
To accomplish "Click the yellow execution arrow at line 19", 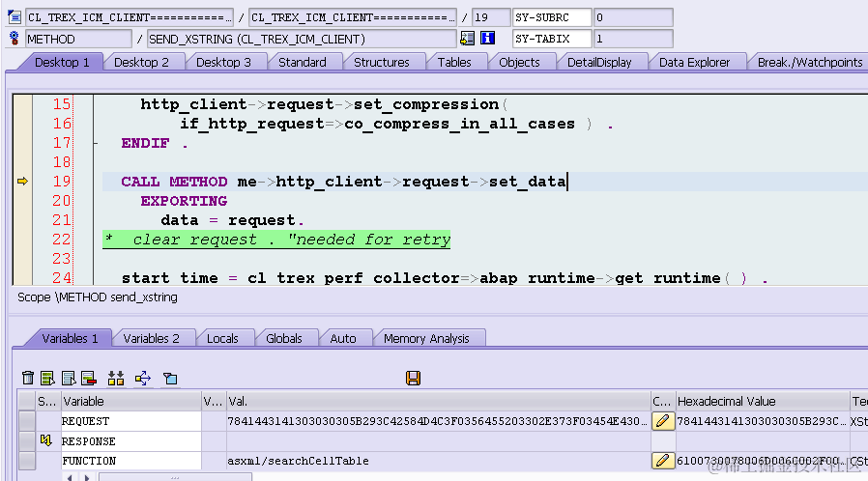I will coord(22,182).
